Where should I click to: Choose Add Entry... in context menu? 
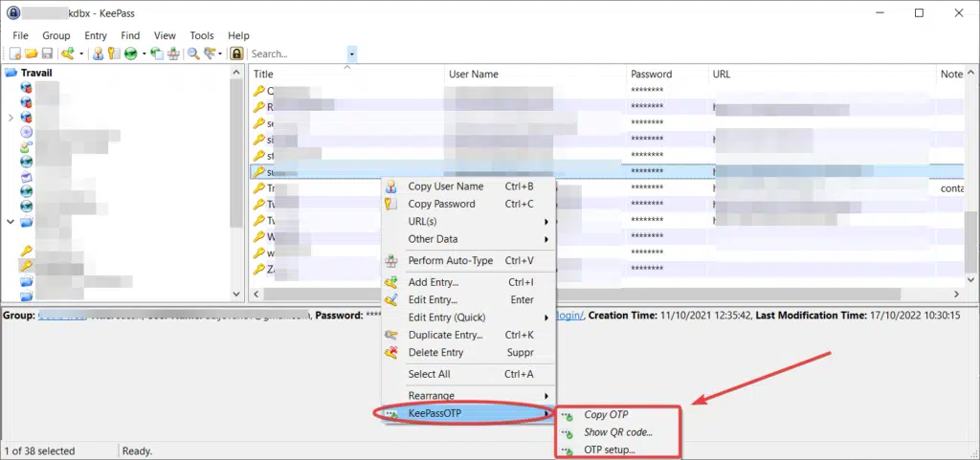[469, 283]
